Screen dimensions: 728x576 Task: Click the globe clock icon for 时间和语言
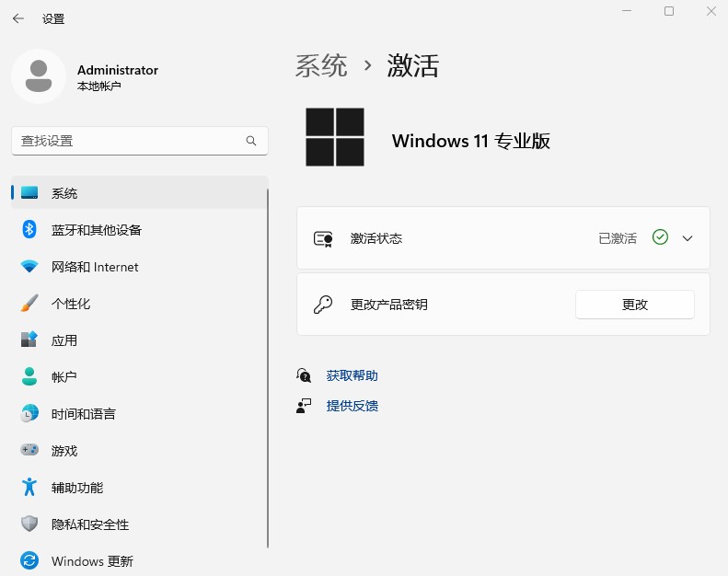(x=29, y=414)
